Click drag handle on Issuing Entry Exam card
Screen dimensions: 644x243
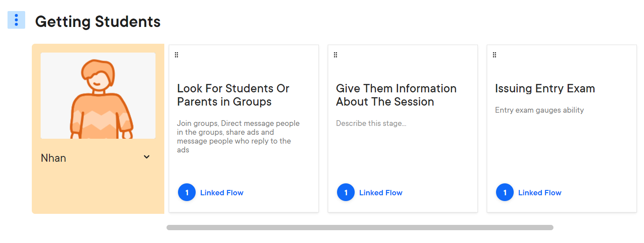click(495, 55)
